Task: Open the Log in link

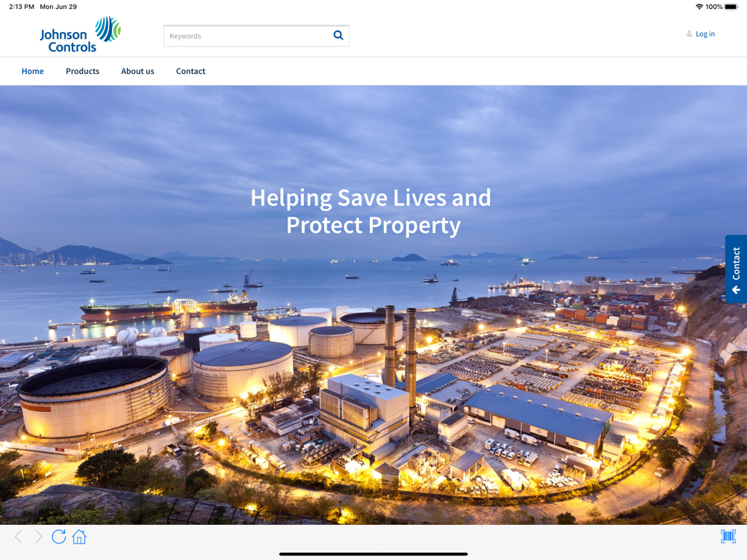Action: click(x=705, y=34)
